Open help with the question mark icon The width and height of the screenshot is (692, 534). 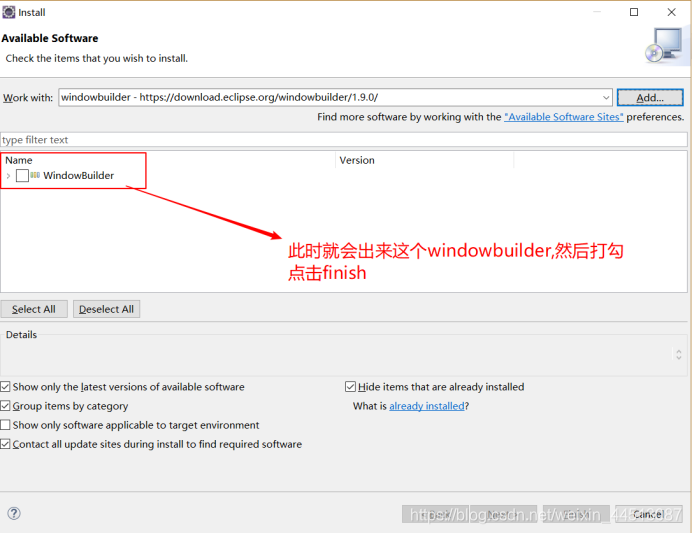click(x=14, y=514)
